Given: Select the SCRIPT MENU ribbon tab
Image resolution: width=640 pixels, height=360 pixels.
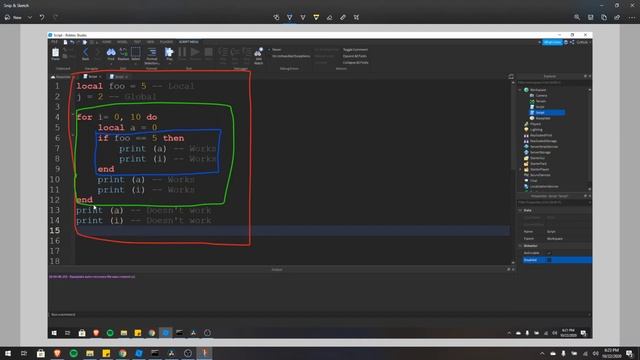Looking at the screenshot, I should (188, 42).
